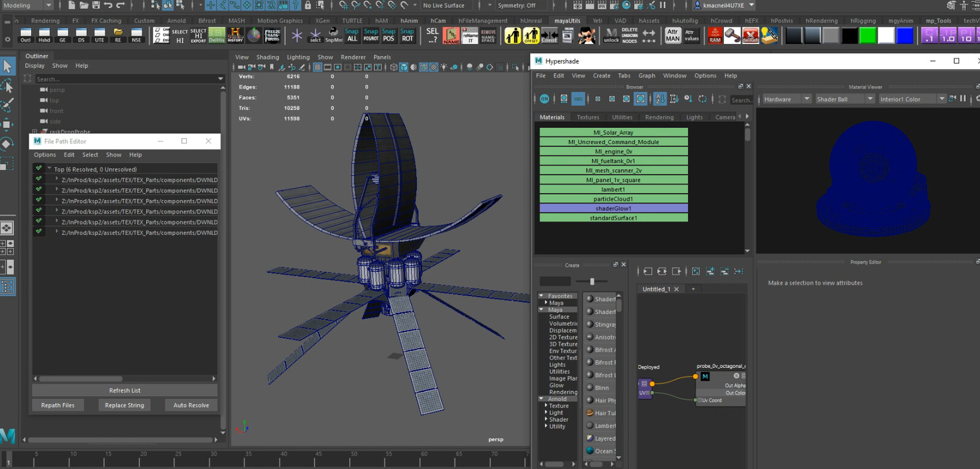
Task: Open the Graph menu in Hypershade
Action: [x=646, y=76]
